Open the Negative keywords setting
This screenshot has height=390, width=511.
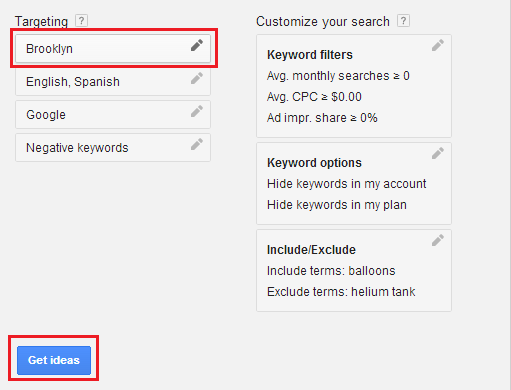[x=113, y=148]
